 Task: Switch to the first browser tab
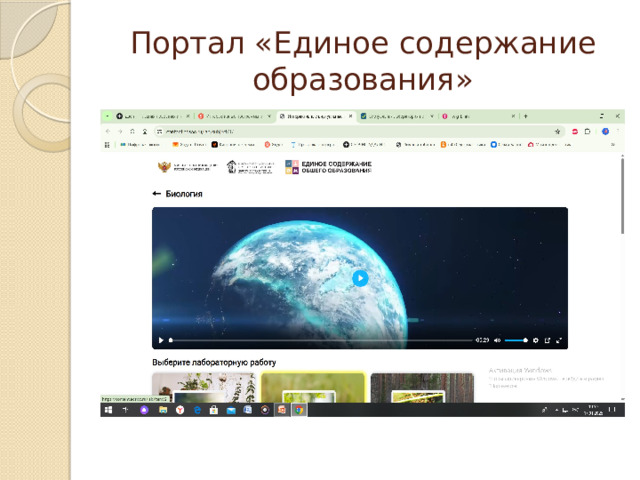[153, 116]
